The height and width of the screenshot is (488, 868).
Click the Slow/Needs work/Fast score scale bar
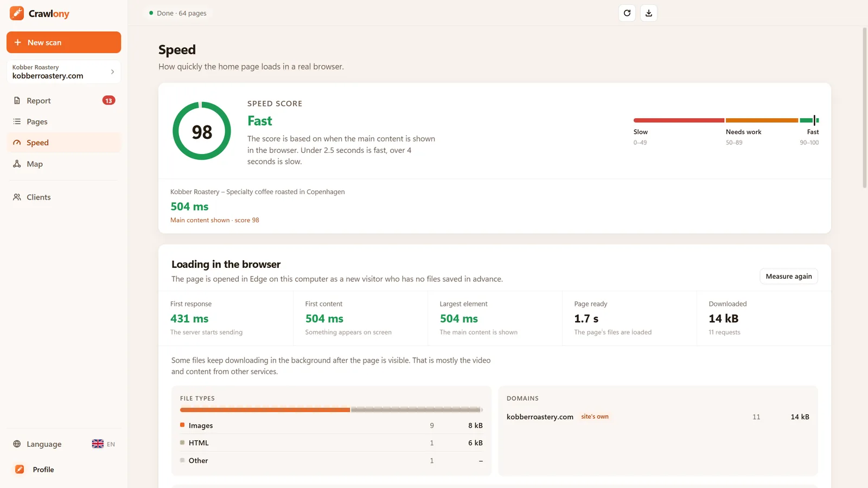point(726,120)
